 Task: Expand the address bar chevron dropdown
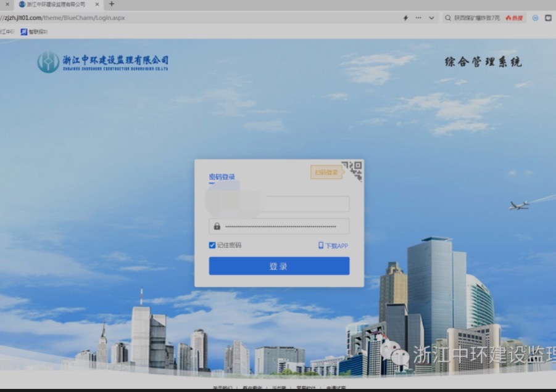tap(431, 18)
